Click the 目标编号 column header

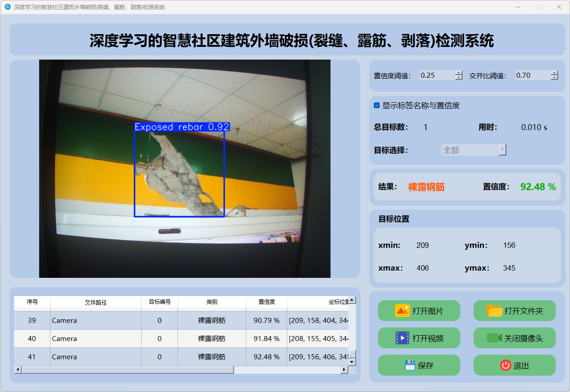(160, 302)
